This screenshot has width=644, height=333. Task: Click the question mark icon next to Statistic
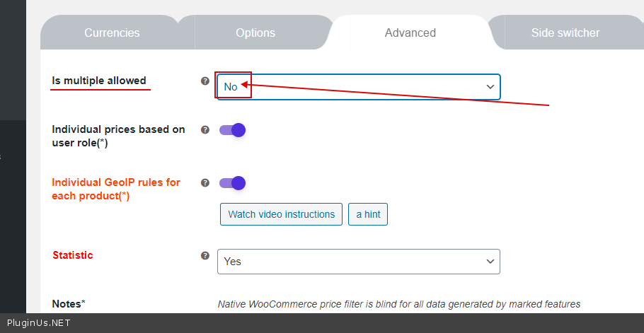click(205, 256)
